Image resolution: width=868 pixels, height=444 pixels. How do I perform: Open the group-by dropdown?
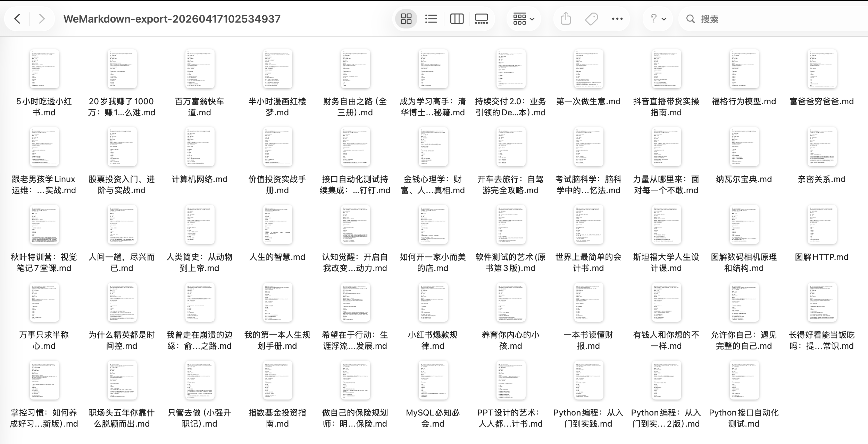click(x=524, y=19)
